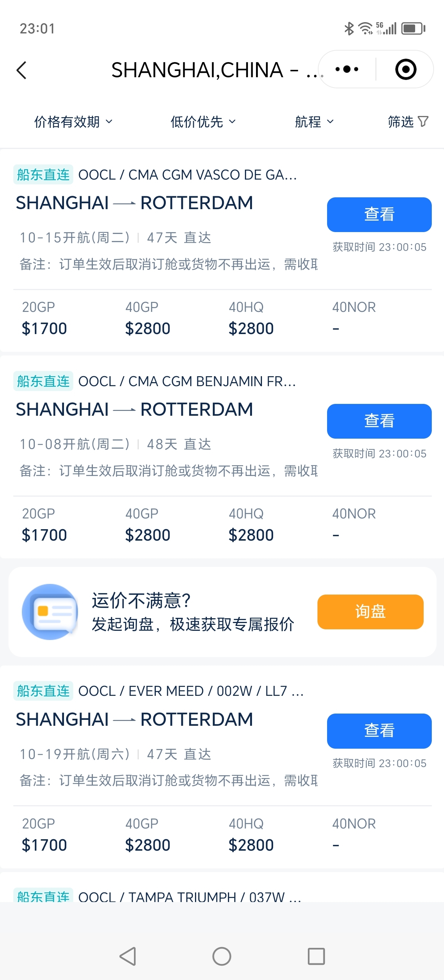Tap Android recent apps square icon

[x=316, y=956]
